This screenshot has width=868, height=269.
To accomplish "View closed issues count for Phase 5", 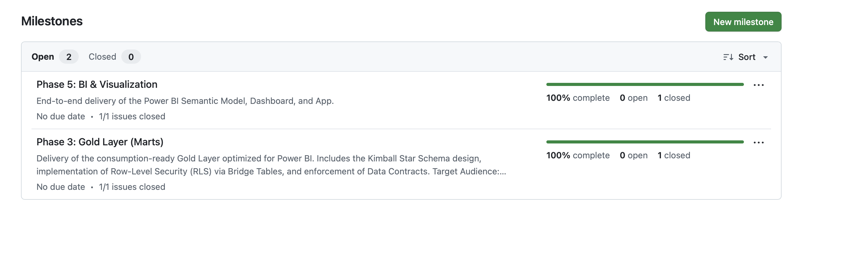I will click(674, 98).
